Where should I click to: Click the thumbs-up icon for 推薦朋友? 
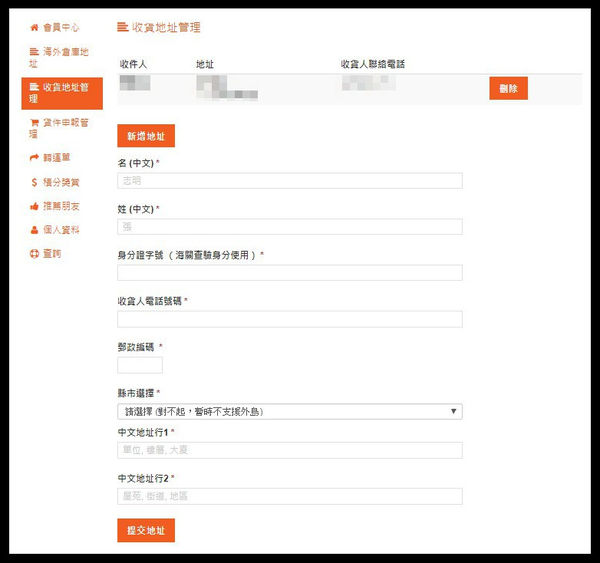(x=34, y=206)
